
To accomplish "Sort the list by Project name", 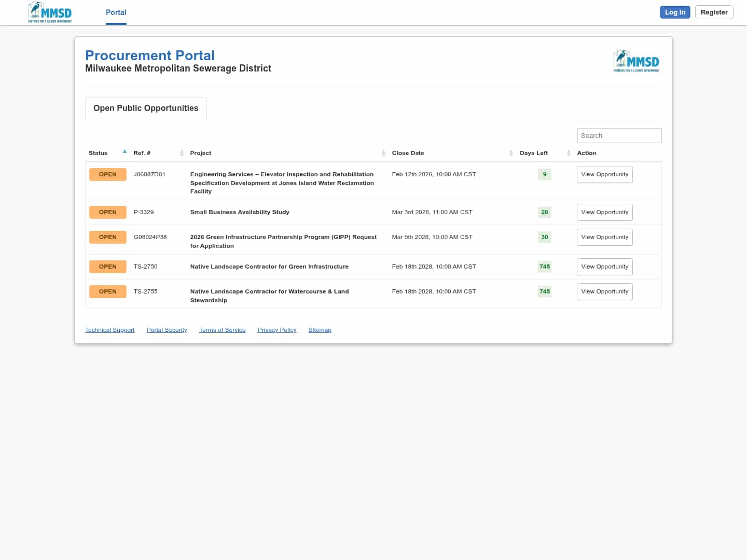I will pyautogui.click(x=201, y=153).
